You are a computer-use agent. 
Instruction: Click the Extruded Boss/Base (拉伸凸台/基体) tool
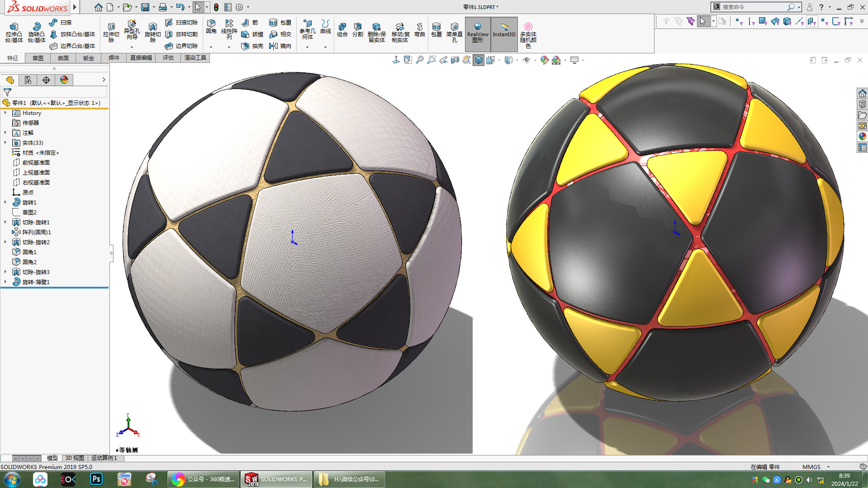point(14,32)
